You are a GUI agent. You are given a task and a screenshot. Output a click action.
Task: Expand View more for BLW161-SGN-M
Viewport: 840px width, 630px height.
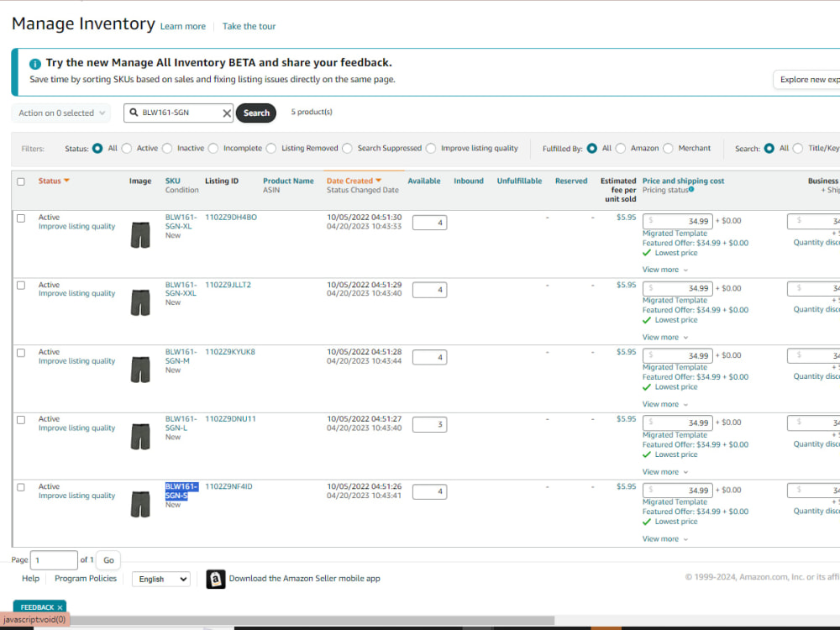tap(664, 404)
